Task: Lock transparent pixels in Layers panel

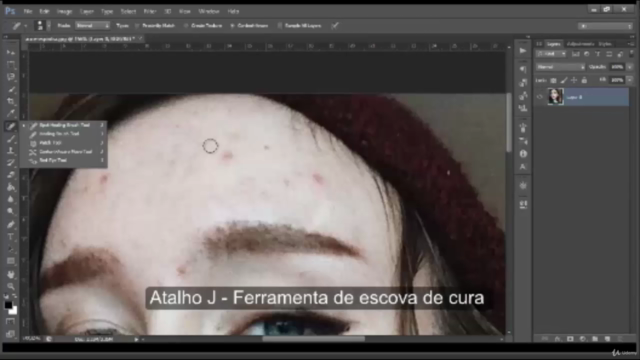Action: [x=553, y=80]
